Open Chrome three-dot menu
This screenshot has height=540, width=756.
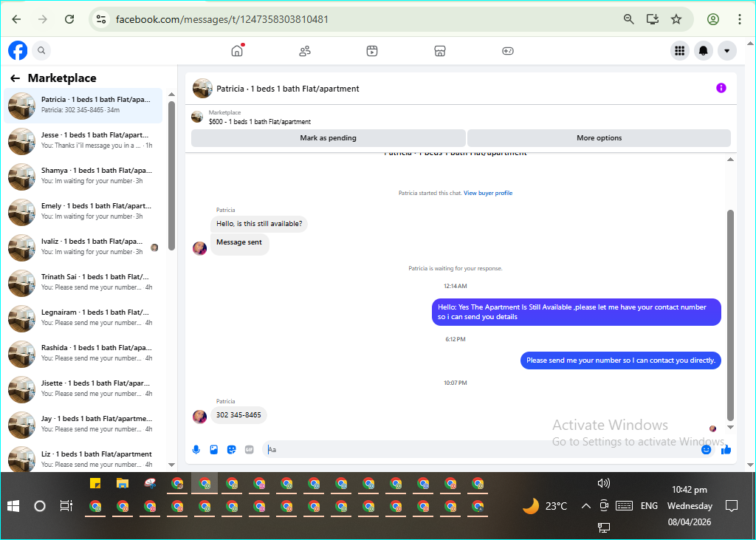coord(739,19)
